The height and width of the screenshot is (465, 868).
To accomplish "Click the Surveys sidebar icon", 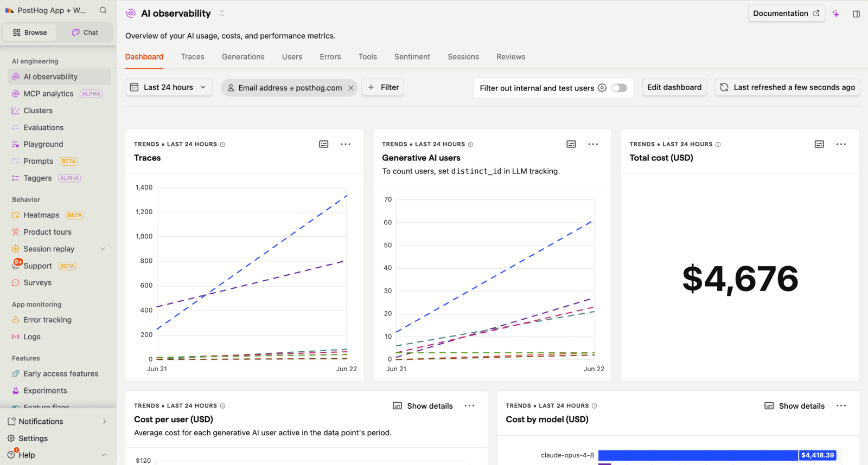I will [16, 282].
